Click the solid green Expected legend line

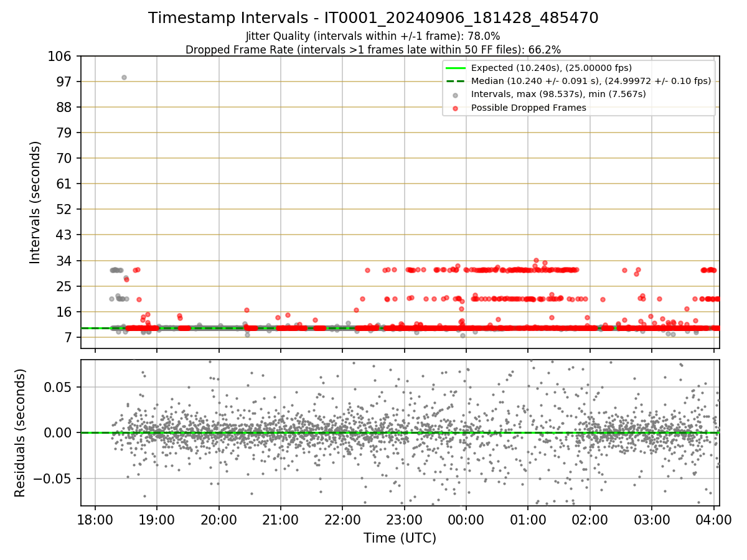click(x=455, y=68)
